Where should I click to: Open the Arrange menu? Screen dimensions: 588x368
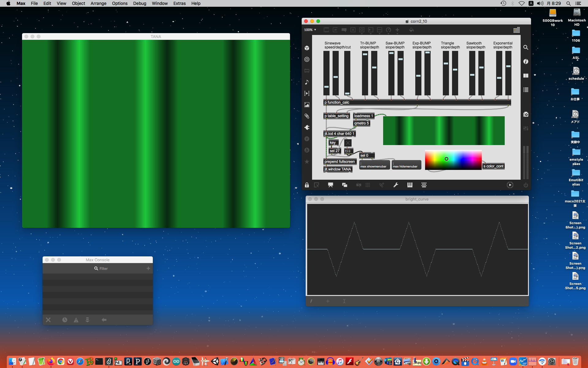coord(98,3)
